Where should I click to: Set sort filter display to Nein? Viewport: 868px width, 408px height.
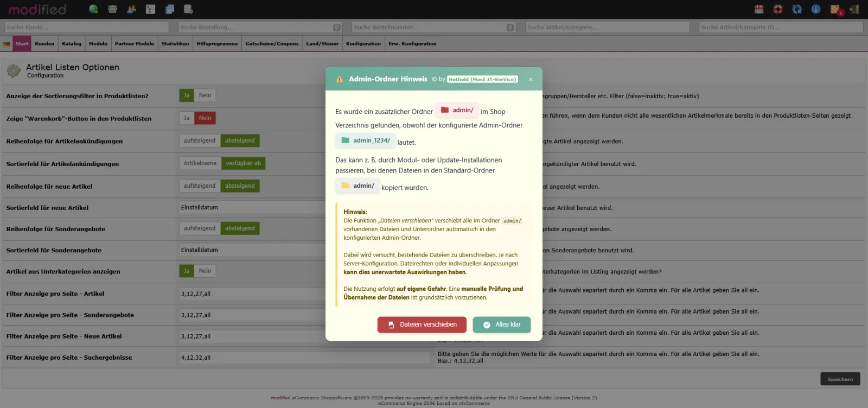[x=205, y=95]
